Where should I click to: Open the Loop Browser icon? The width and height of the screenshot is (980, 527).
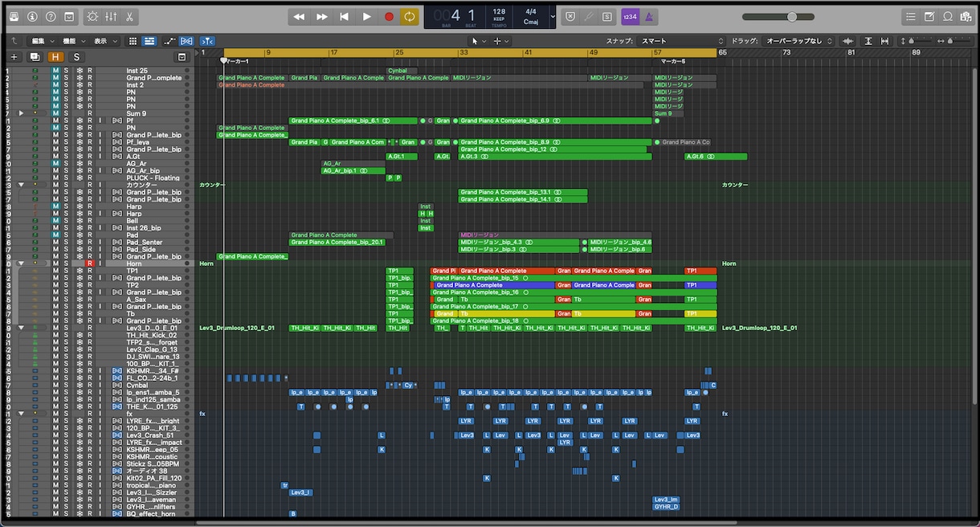948,16
